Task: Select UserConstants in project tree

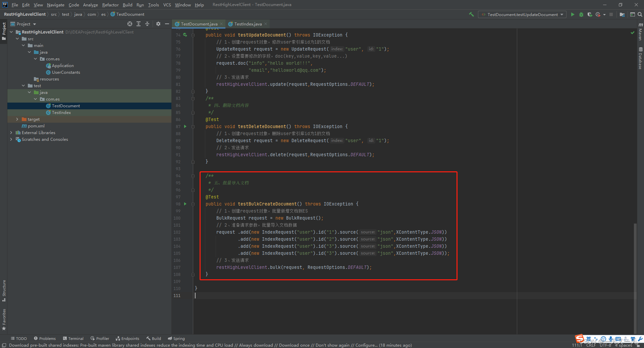Action: pyautogui.click(x=66, y=72)
